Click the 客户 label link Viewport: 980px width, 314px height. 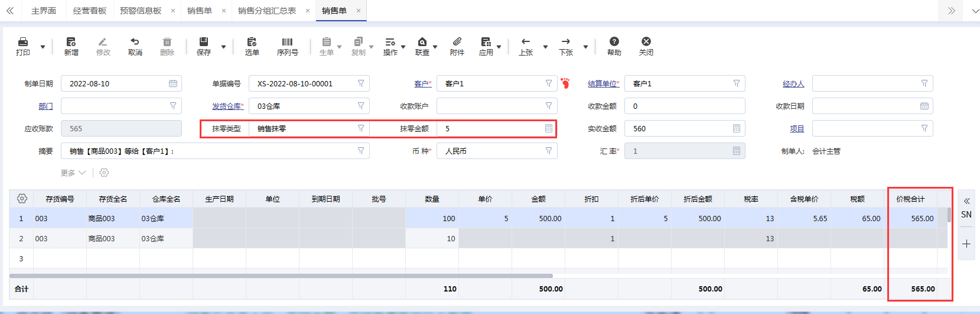[x=421, y=84]
